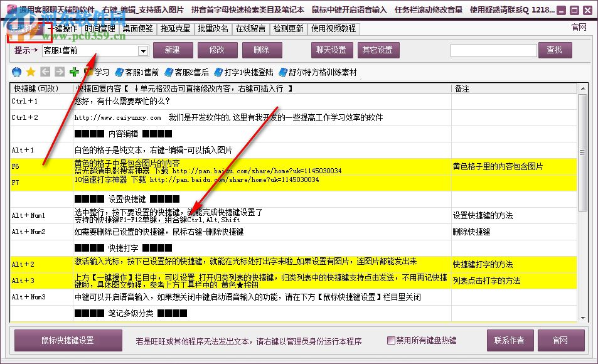Viewport: 598px width, 364px height.
Task: Click the 聊天设置 button
Action: click(x=332, y=50)
